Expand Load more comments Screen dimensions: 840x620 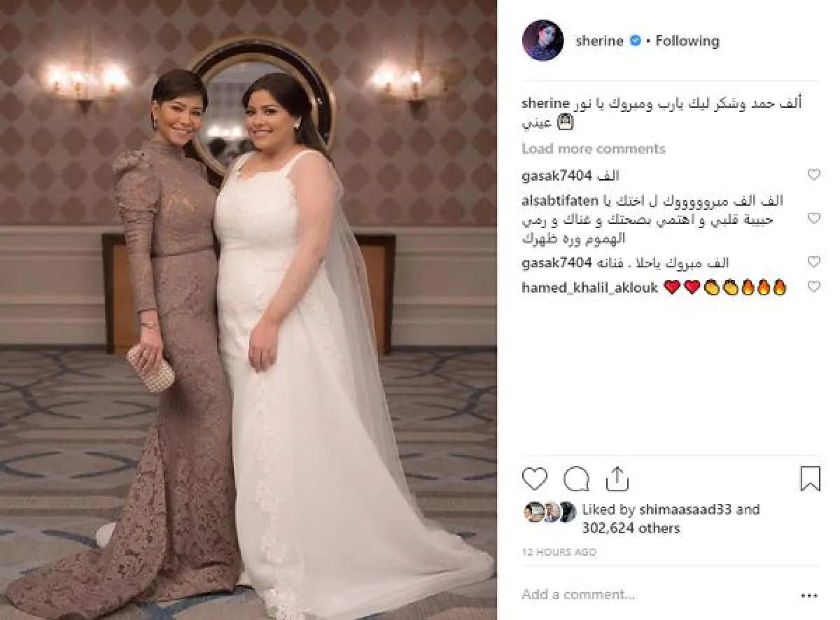coord(594,148)
